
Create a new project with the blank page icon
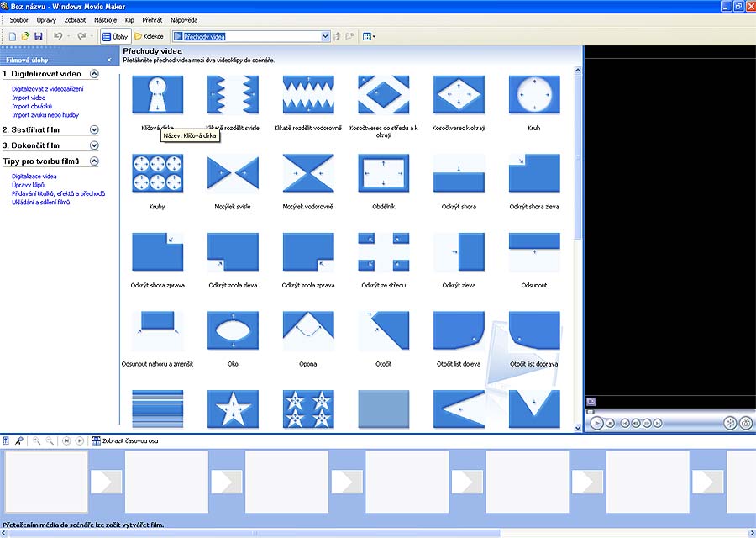tap(13, 36)
